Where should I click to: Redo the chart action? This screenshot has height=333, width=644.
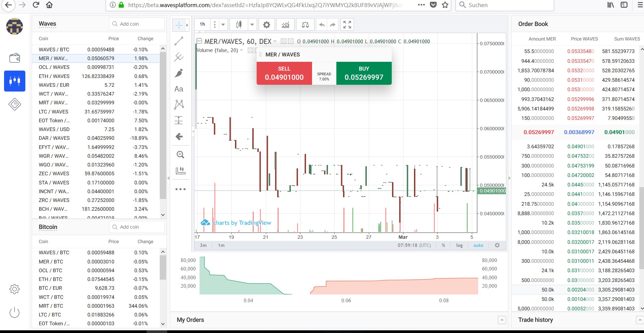[333, 25]
